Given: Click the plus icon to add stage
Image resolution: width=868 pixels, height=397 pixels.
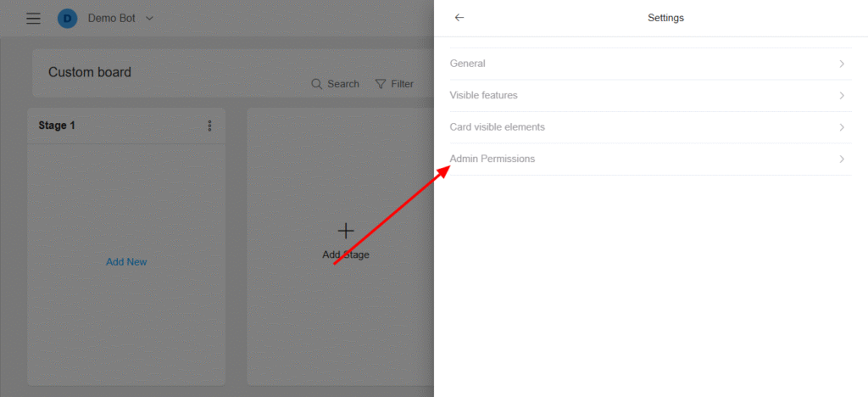Looking at the screenshot, I should (346, 231).
